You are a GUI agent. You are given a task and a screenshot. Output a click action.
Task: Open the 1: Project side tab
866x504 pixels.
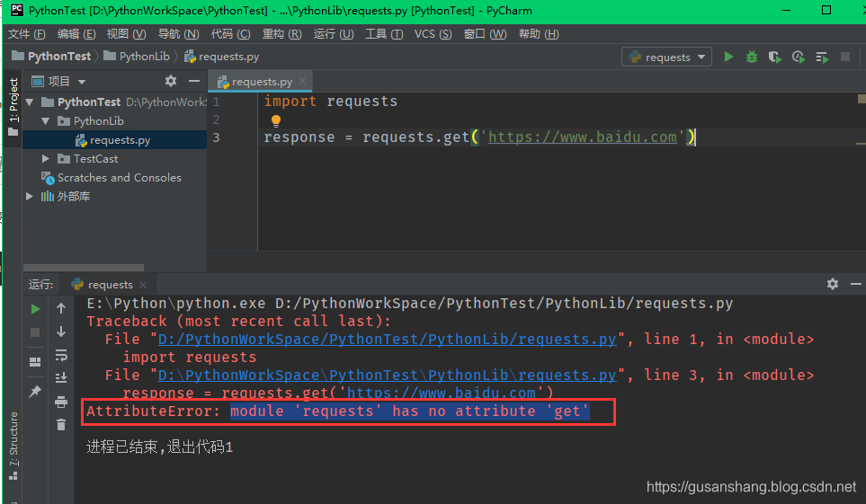tap(13, 107)
